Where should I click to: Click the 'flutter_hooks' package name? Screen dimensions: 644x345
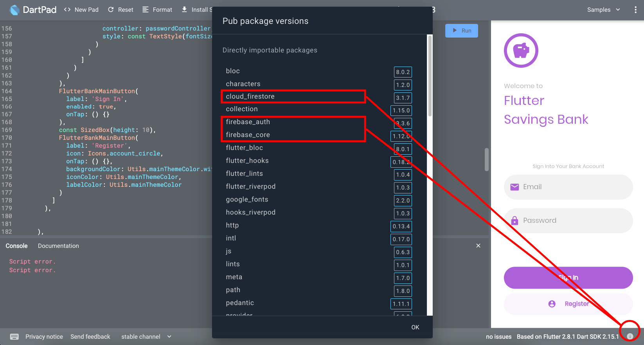pyautogui.click(x=247, y=161)
